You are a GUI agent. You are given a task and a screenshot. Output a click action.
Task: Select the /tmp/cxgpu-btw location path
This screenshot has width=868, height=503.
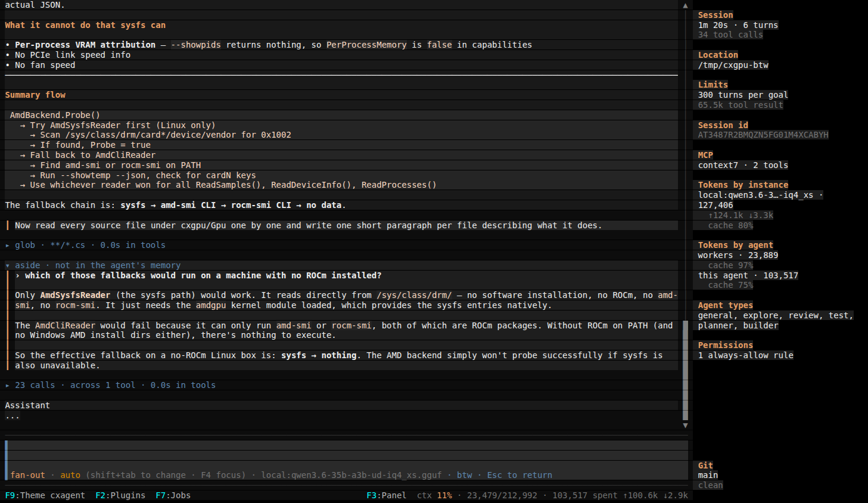[x=733, y=65]
